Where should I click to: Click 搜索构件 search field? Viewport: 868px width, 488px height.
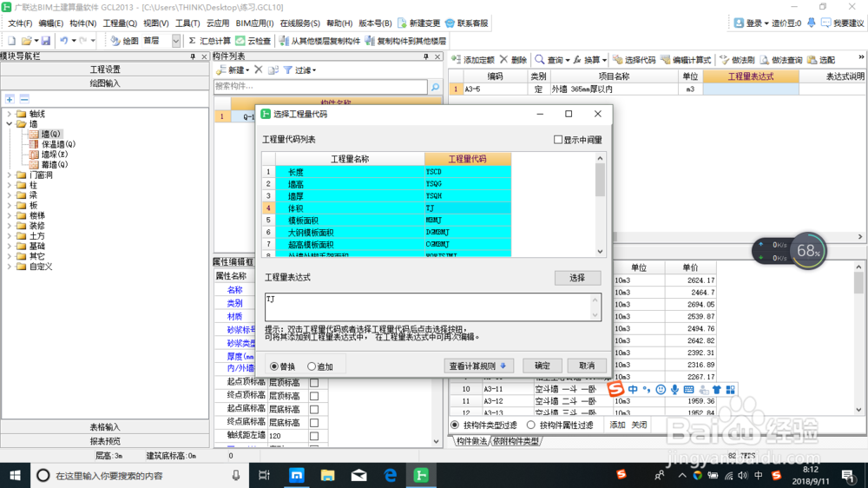320,87
